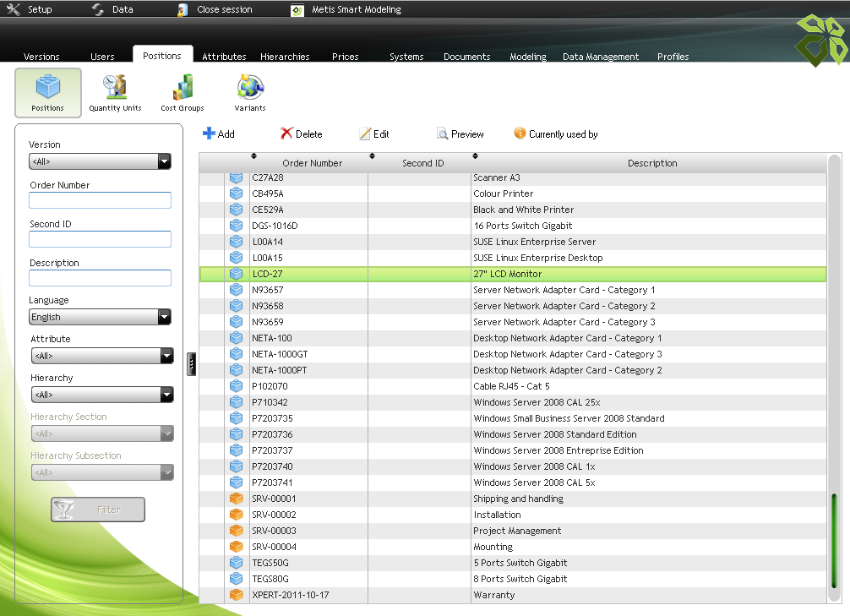Switch to the Attributes tab

tap(224, 57)
